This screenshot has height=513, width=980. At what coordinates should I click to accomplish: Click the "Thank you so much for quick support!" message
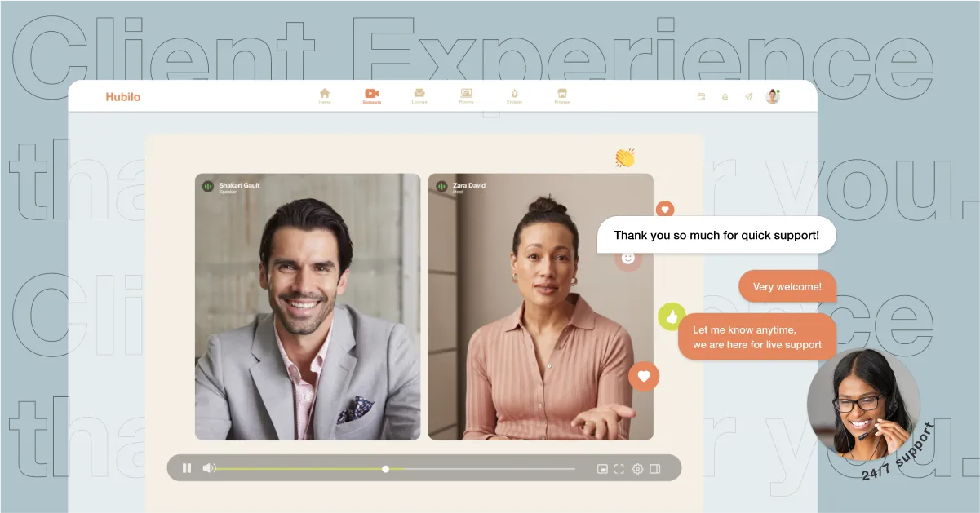pyautogui.click(x=716, y=235)
